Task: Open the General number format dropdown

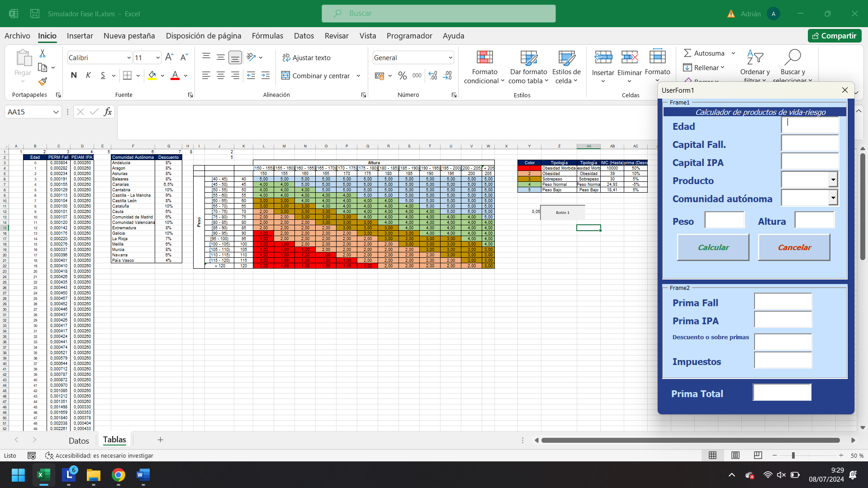Action: [x=450, y=57]
